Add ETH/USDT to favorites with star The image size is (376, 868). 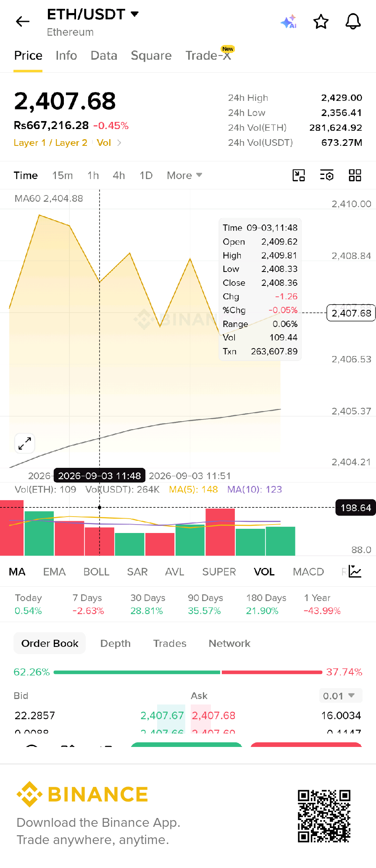click(321, 21)
